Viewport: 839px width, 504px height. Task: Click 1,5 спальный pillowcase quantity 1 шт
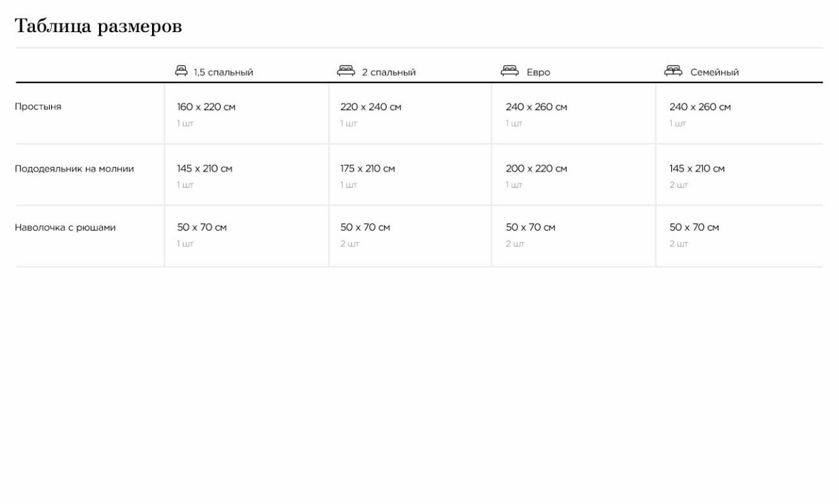pos(185,244)
